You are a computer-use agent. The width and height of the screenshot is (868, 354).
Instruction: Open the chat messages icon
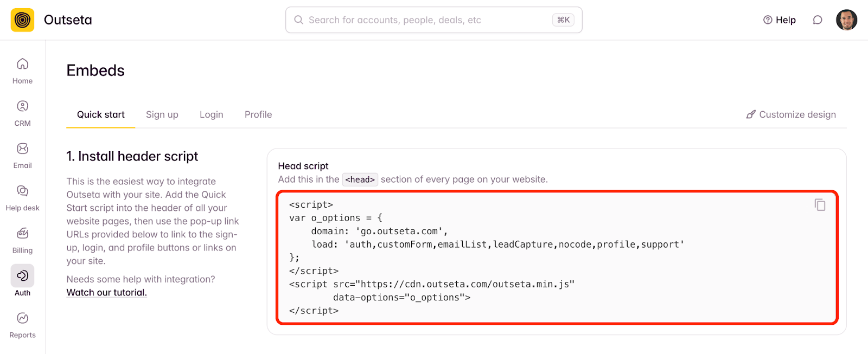[818, 20]
